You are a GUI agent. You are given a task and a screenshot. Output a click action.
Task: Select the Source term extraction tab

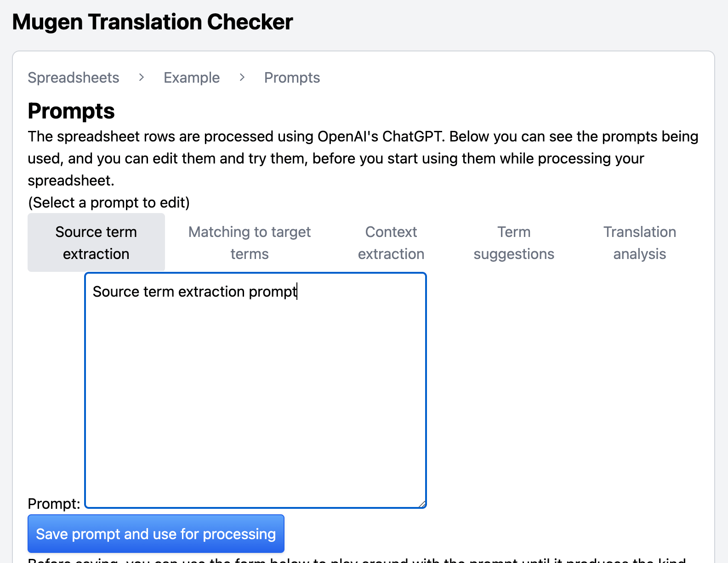tap(96, 242)
